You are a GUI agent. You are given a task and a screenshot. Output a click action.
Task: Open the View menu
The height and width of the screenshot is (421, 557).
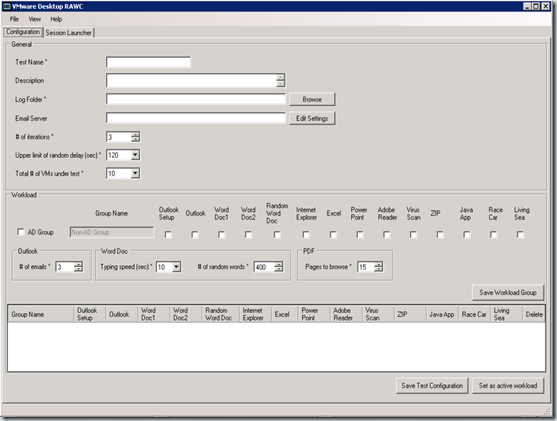pyautogui.click(x=34, y=19)
